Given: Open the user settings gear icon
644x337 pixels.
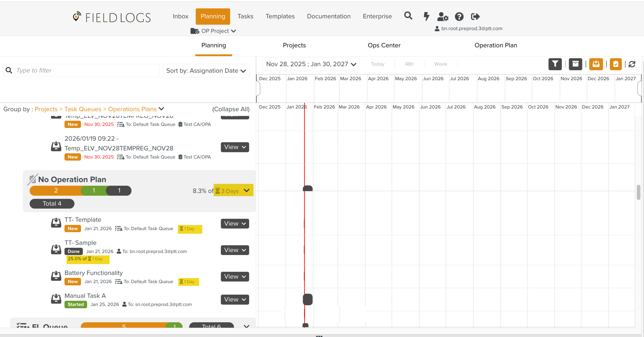Looking at the screenshot, I should click(443, 17).
